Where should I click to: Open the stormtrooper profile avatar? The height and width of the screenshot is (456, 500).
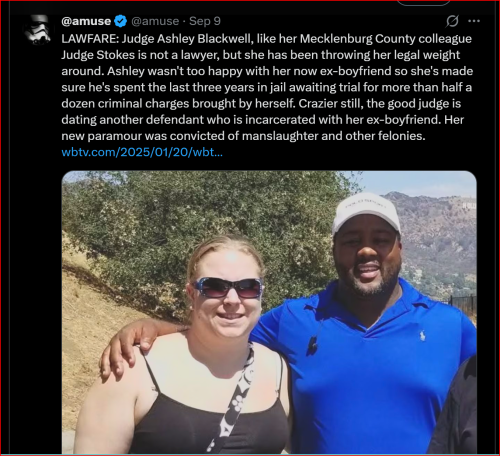point(37,29)
